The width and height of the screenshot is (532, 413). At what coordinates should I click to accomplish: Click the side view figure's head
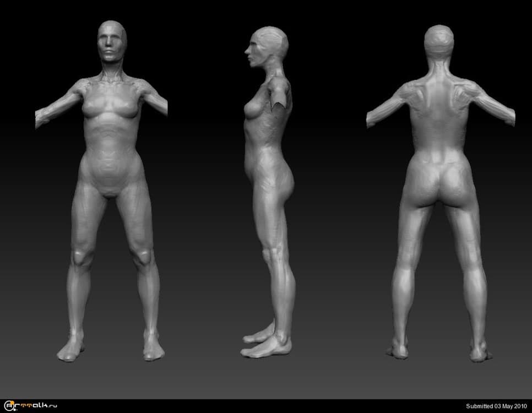267,45
